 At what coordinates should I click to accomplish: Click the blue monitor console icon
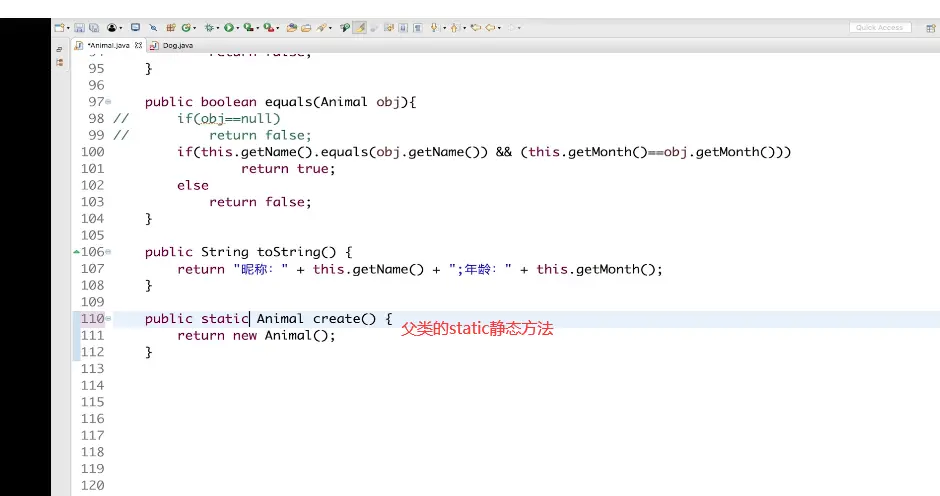click(135, 27)
